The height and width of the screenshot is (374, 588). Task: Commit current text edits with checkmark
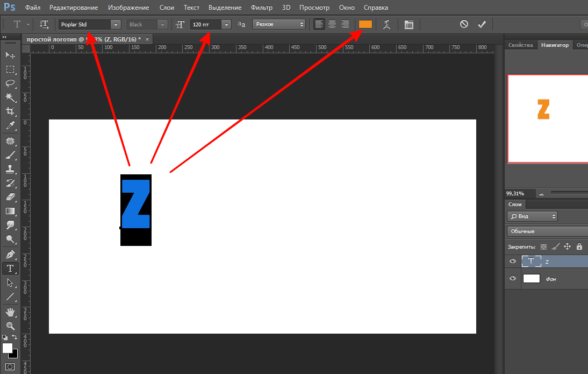pos(482,24)
